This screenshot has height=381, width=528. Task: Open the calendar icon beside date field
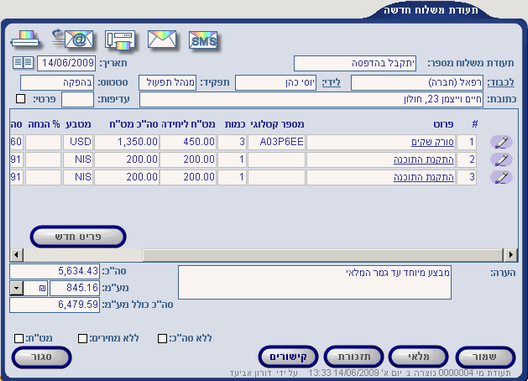tap(23, 63)
